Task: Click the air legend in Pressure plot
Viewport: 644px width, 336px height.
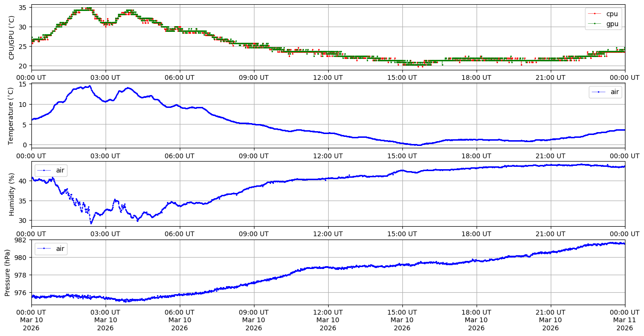Action: pyautogui.click(x=50, y=249)
